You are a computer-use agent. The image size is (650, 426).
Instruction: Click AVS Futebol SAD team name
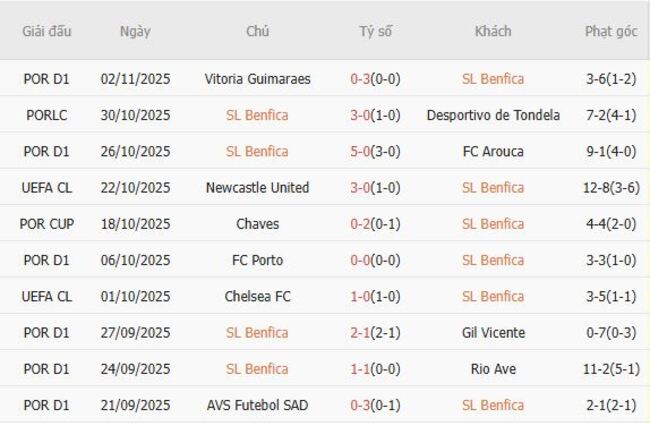[257, 405]
